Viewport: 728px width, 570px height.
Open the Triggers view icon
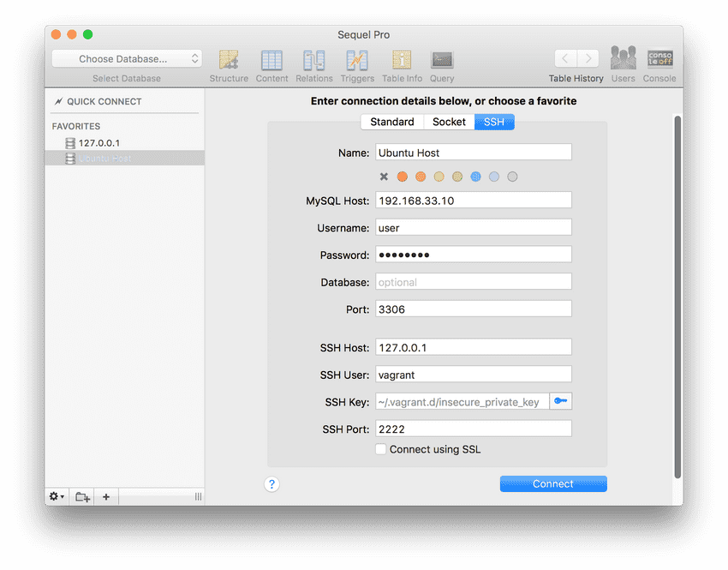click(x=357, y=60)
